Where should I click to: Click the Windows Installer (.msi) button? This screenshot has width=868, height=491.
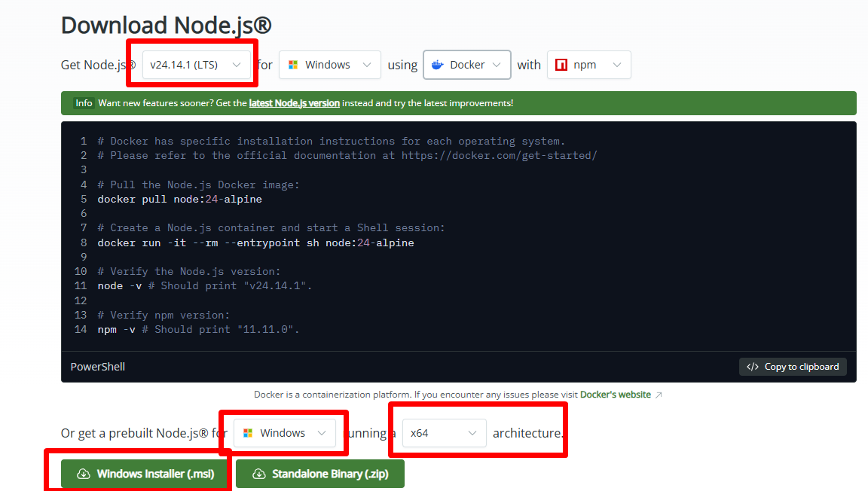point(145,474)
